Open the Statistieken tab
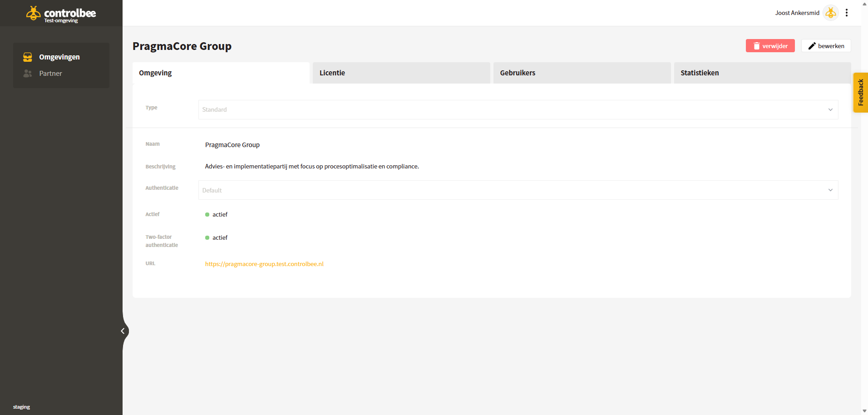Viewport: 868px width, 415px height. click(762, 73)
